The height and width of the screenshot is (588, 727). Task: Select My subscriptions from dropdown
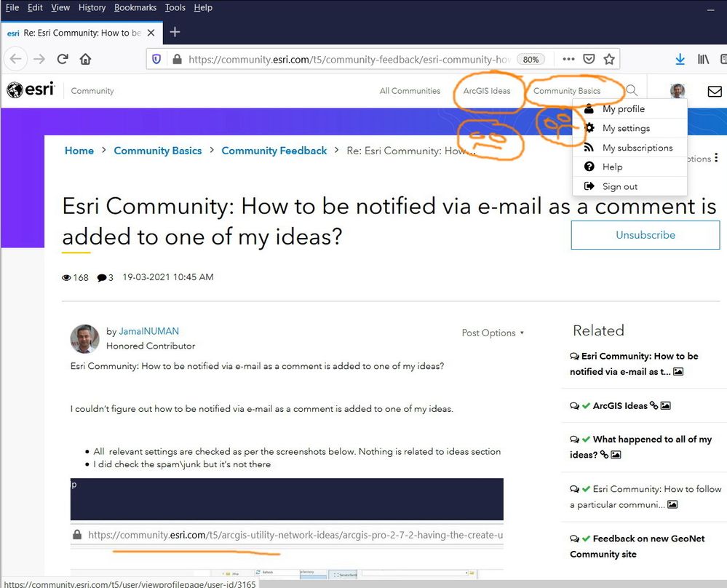pos(629,148)
